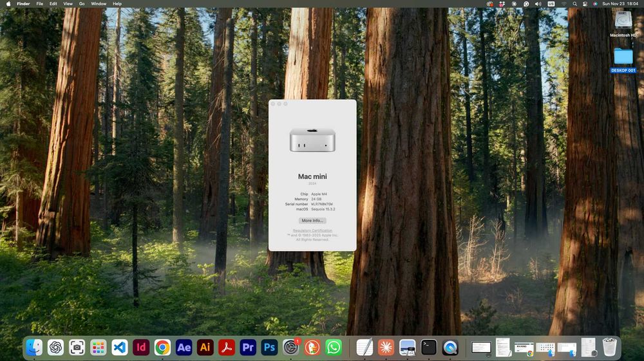This screenshot has height=361, width=644.
Task: Launch Adobe Illustrator from the Dock
Action: 205,347
